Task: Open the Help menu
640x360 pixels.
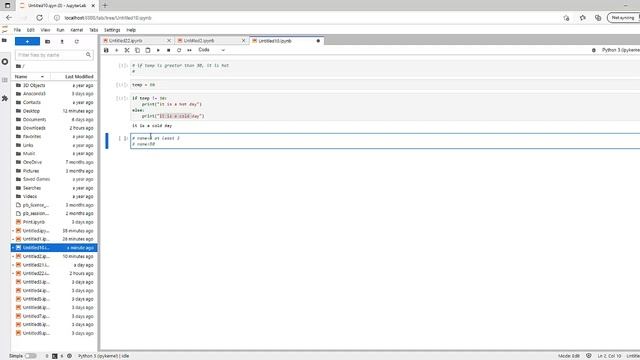Action: pyautogui.click(x=131, y=30)
